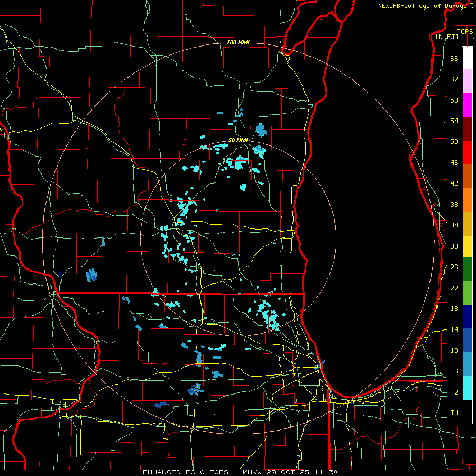Click the black TH legend swatch
Viewport: 476px width, 476px height.
click(467, 411)
